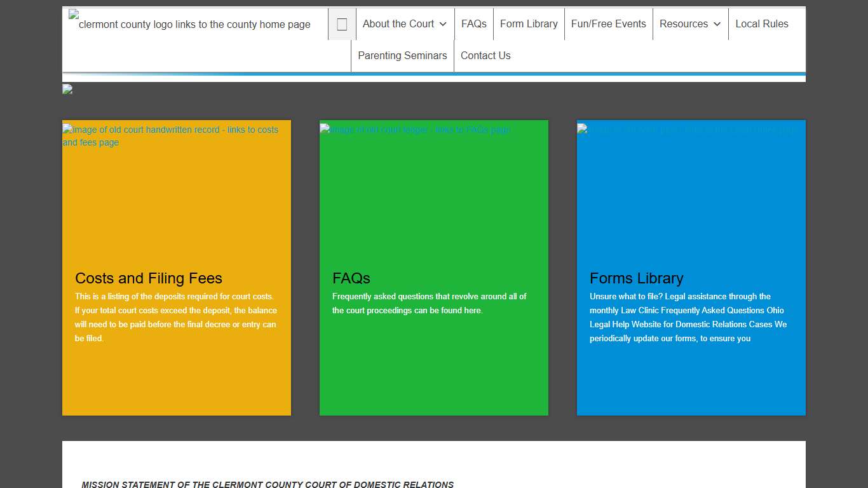Click the old court ledger image in green card
Viewport: 868px width, 488px height.
tap(415, 130)
